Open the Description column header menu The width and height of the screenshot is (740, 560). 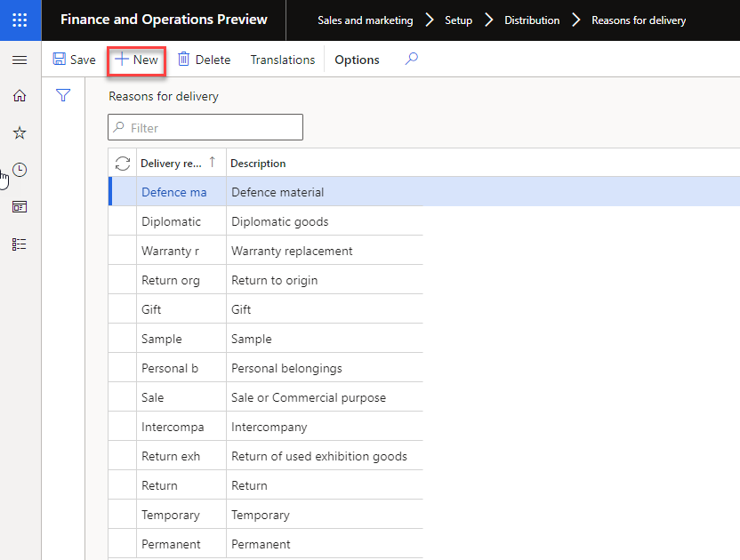[258, 164]
